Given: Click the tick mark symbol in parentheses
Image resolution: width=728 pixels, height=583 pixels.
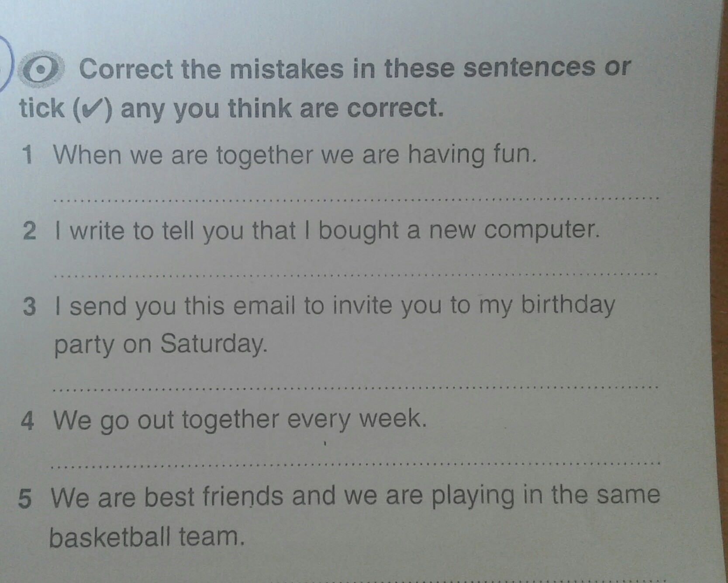Looking at the screenshot, I should coord(90,109).
